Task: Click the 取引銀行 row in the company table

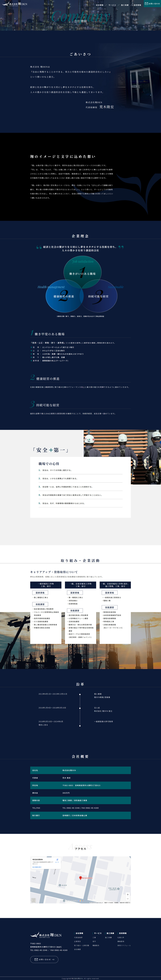Action: tap(80, 815)
